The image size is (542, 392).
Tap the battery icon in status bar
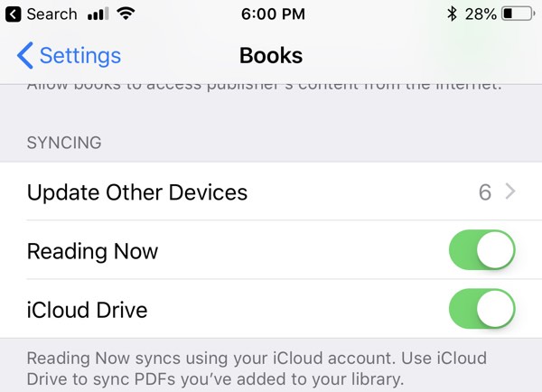(518, 14)
